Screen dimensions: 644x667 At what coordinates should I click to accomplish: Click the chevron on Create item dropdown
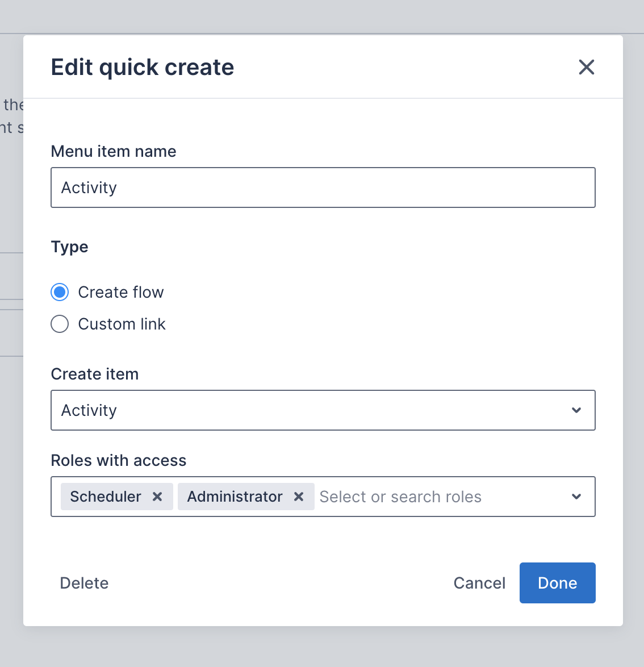[576, 410]
